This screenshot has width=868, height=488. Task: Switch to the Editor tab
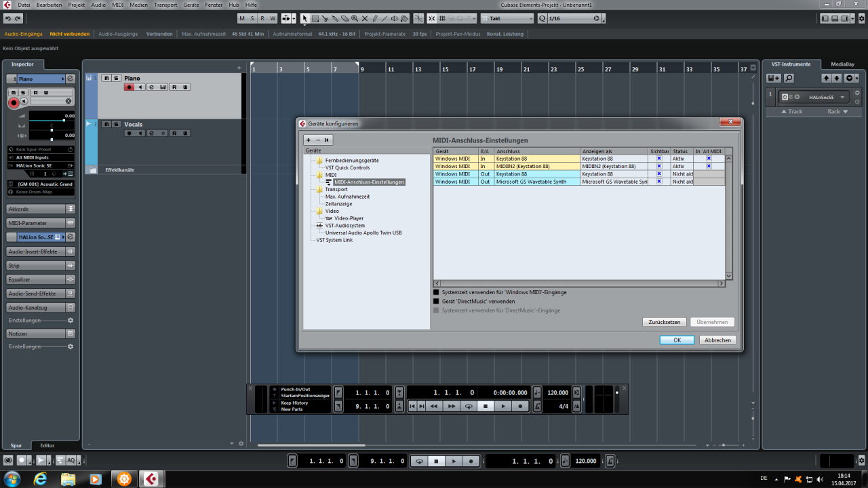pyautogui.click(x=47, y=445)
